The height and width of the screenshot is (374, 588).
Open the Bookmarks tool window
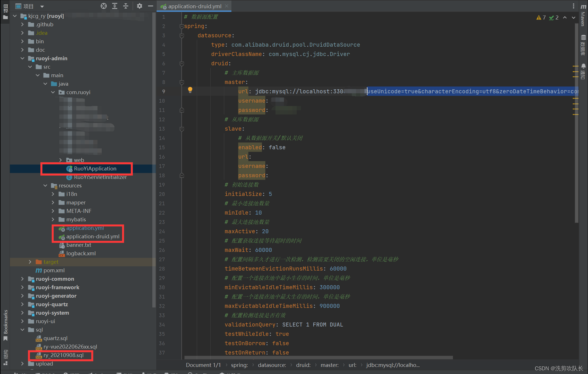click(6, 325)
